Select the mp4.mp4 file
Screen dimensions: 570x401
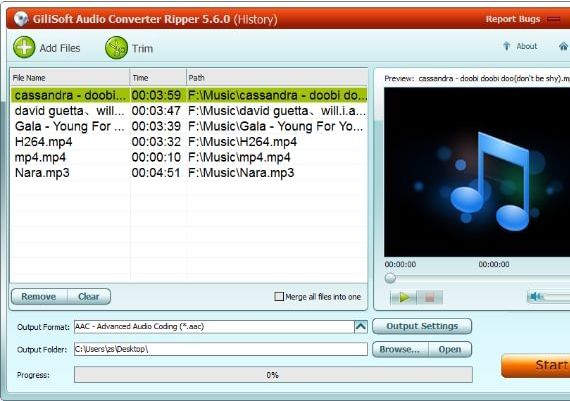189,157
